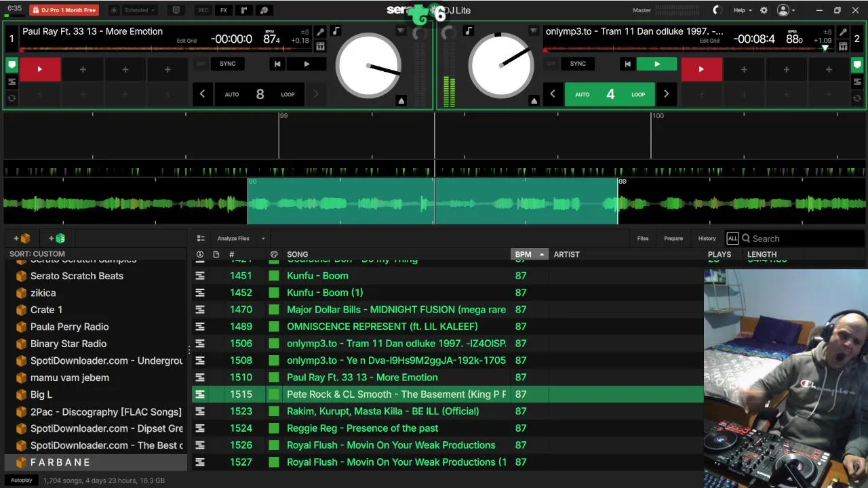This screenshot has width=868, height=488.
Task: Select track Rakim, Kurupt, Masta Killa - BE ILL
Action: (448, 411)
